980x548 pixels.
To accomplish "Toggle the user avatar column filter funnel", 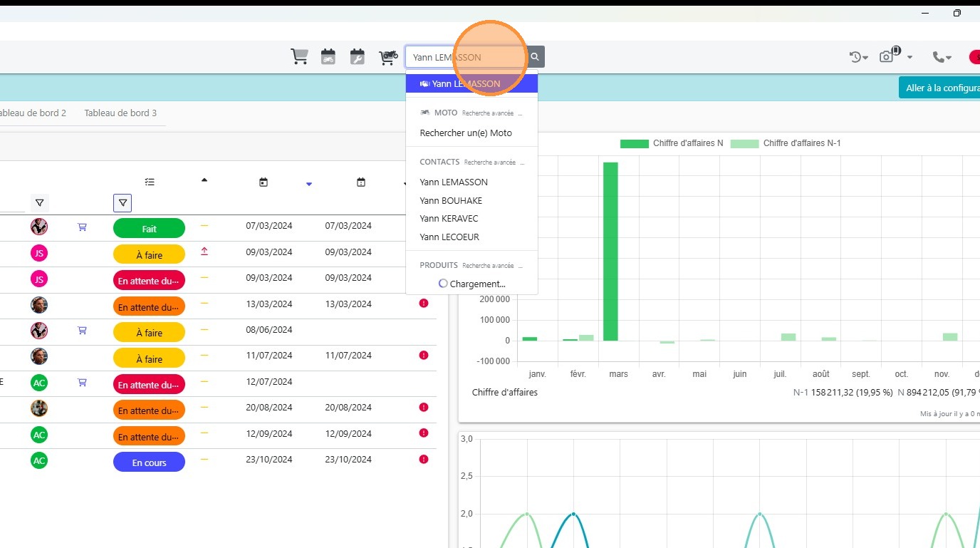I will (39, 203).
